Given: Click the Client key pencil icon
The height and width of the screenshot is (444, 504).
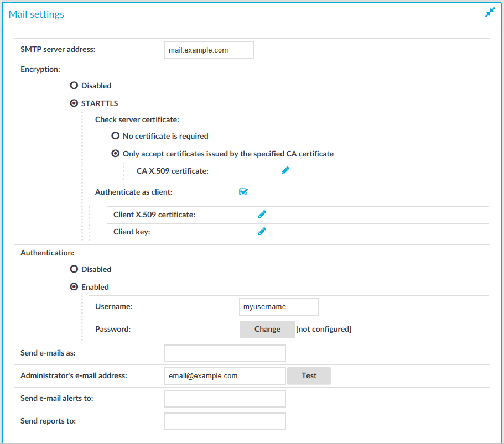Looking at the screenshot, I should (262, 231).
